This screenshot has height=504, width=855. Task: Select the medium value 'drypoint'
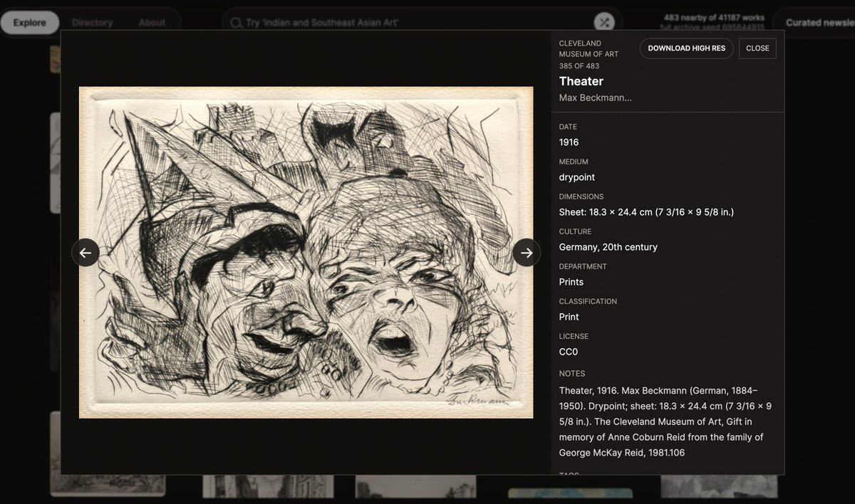(577, 177)
